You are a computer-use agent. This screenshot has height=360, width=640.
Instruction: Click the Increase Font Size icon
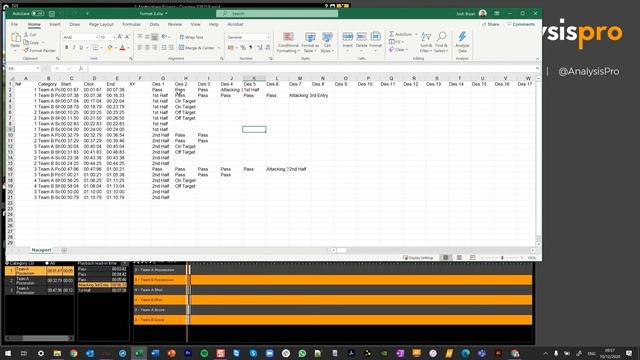coord(120,37)
